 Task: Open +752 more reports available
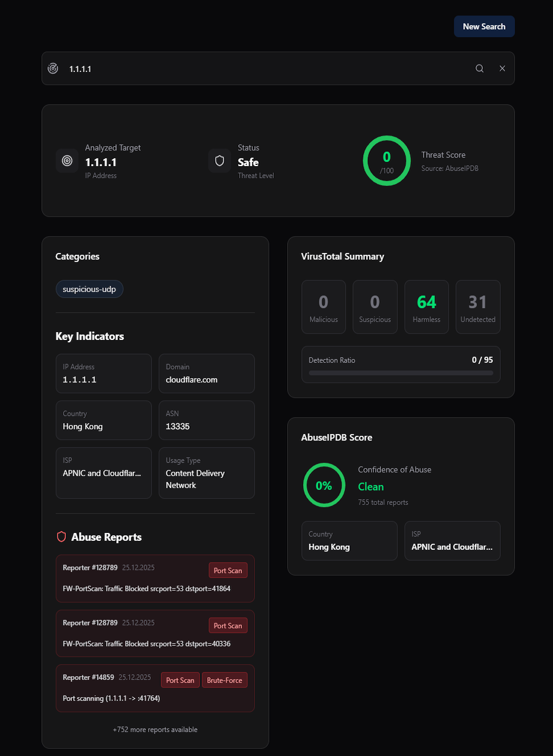point(155,730)
